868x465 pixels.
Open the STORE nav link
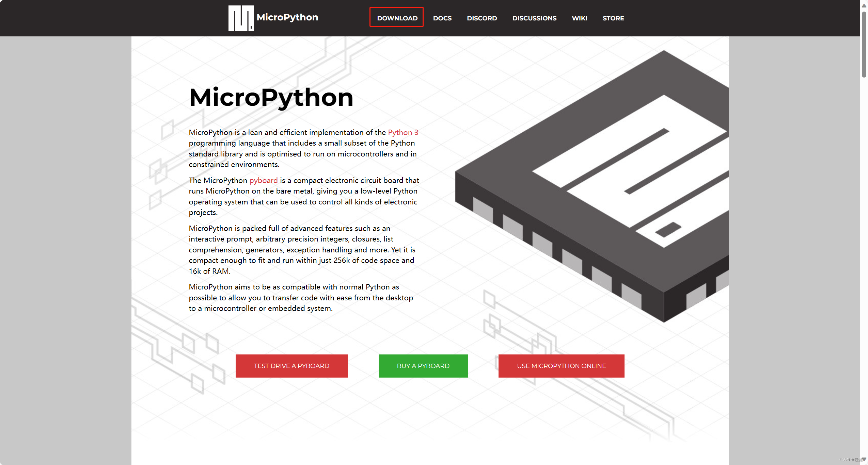[x=613, y=18]
